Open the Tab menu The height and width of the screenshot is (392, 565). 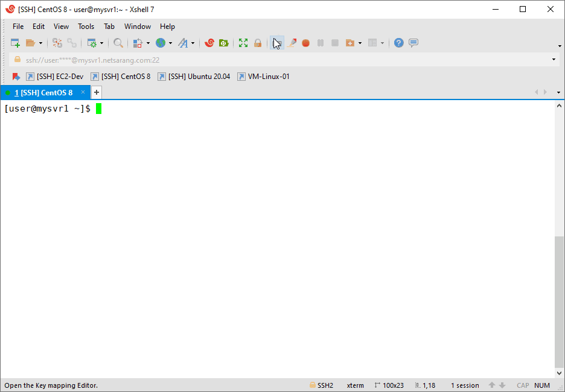(x=109, y=27)
